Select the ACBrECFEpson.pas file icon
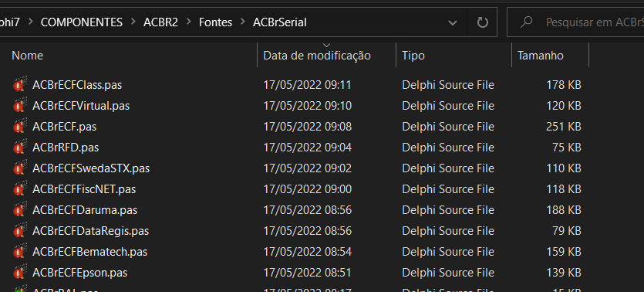Viewport: 644px width, 292px height. [x=20, y=272]
